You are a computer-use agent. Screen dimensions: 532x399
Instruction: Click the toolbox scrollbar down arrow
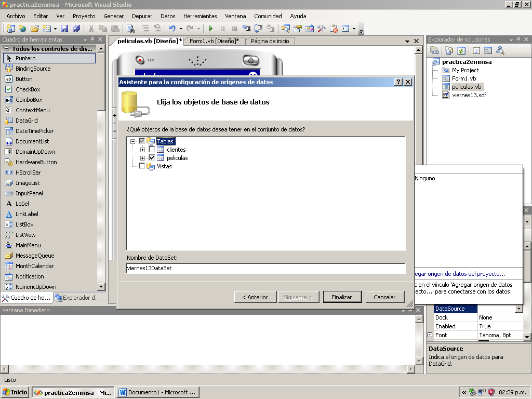coord(101,287)
